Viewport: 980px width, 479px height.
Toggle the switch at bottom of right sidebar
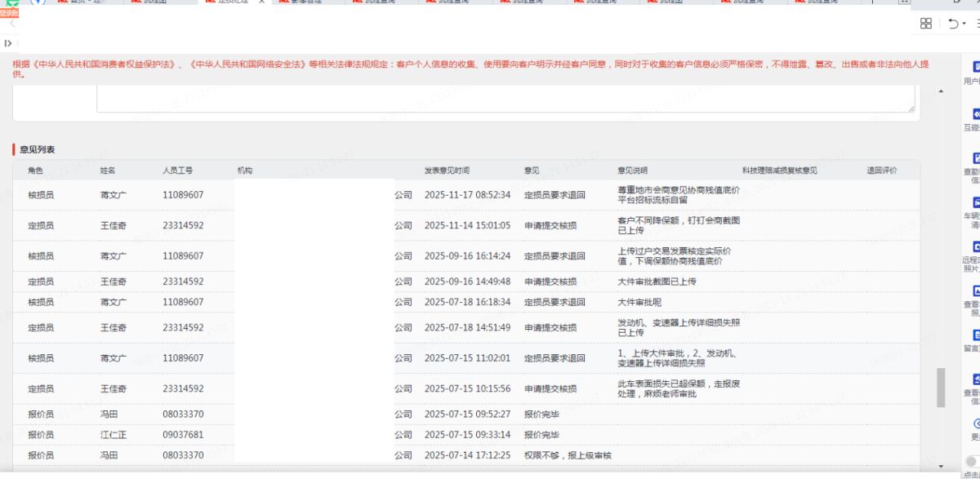tap(973, 461)
